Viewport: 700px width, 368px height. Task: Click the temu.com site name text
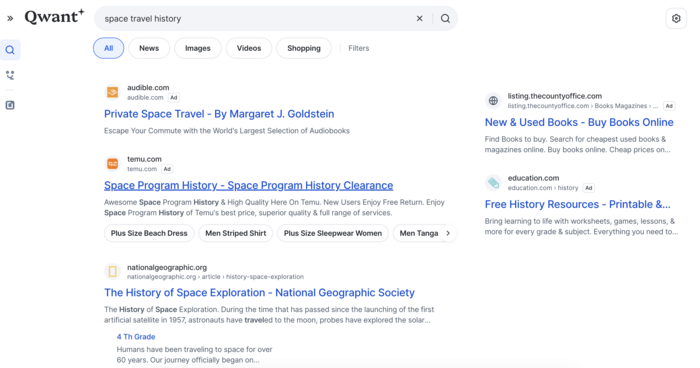coord(144,159)
